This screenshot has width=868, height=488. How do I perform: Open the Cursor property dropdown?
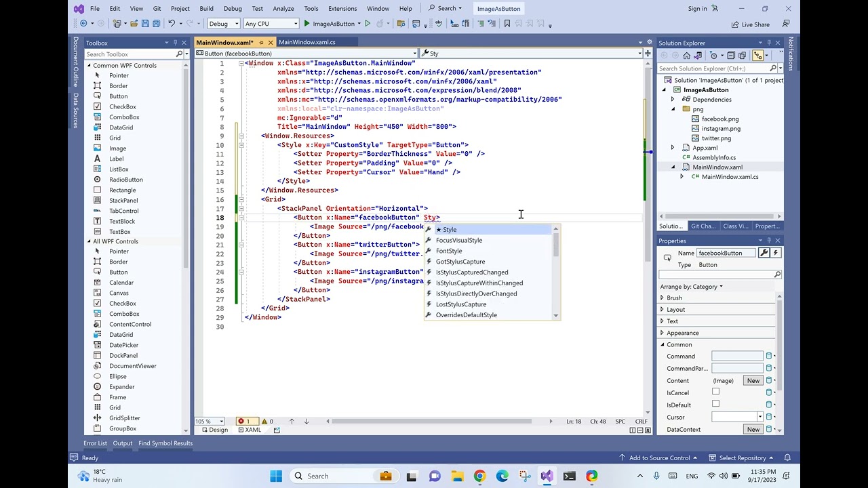(x=759, y=417)
